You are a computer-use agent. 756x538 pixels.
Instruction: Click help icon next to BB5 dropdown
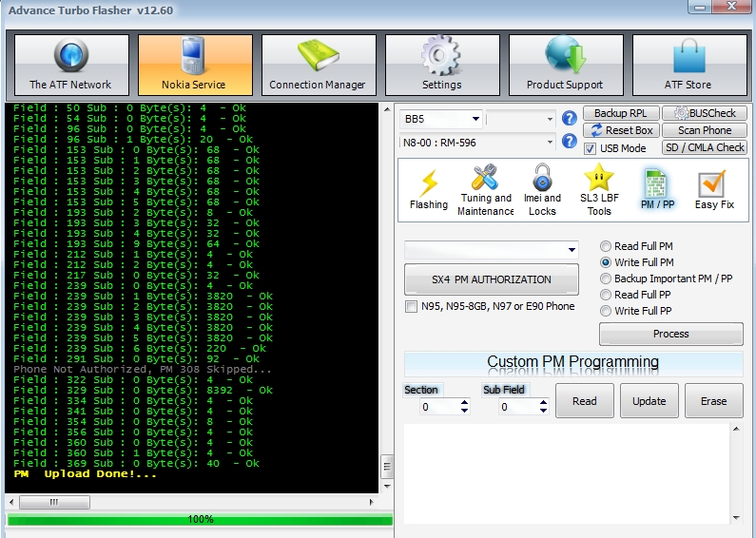tap(570, 118)
